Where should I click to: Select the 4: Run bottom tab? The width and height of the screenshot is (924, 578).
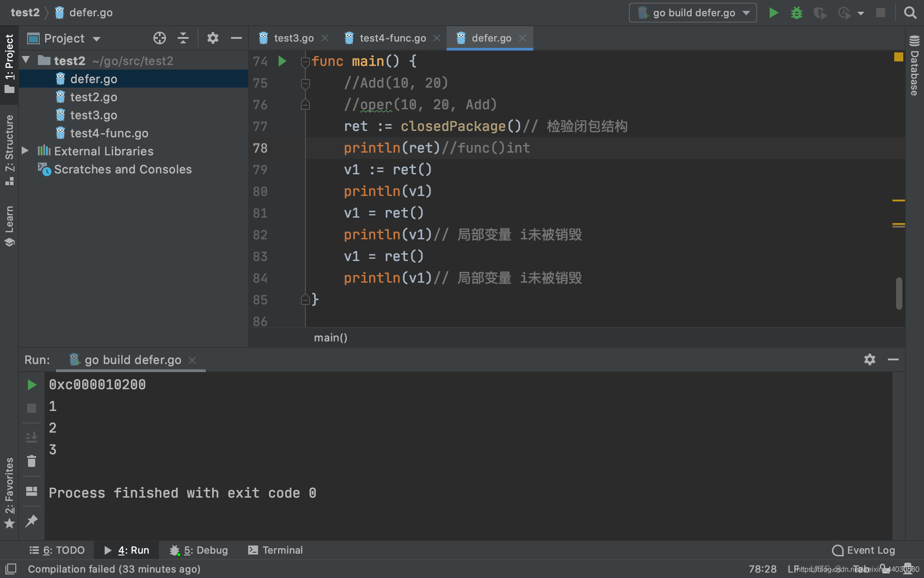click(127, 550)
